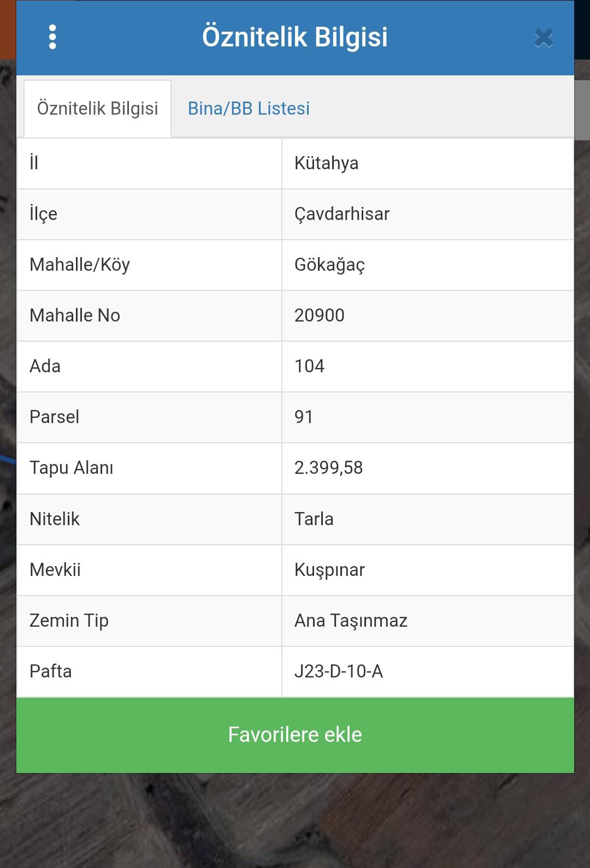This screenshot has width=590, height=868.
Task: Select the Tapu Alanı value 2.399,58
Action: pos(328,468)
